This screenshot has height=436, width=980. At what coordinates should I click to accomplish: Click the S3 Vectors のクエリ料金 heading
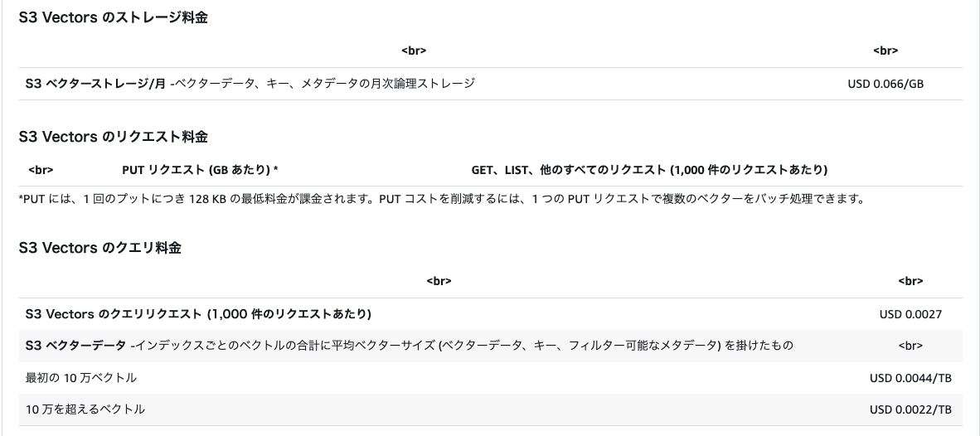pos(99,248)
